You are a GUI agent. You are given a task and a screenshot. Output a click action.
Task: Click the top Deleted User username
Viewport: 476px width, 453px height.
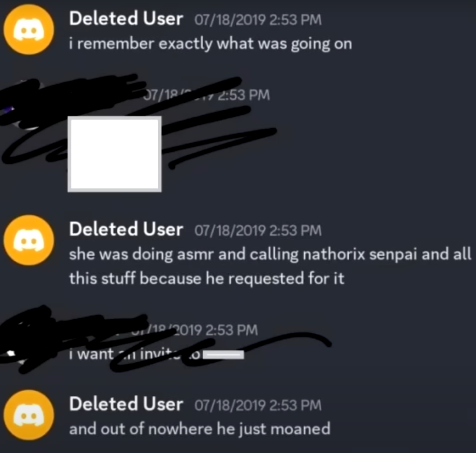coord(126,19)
